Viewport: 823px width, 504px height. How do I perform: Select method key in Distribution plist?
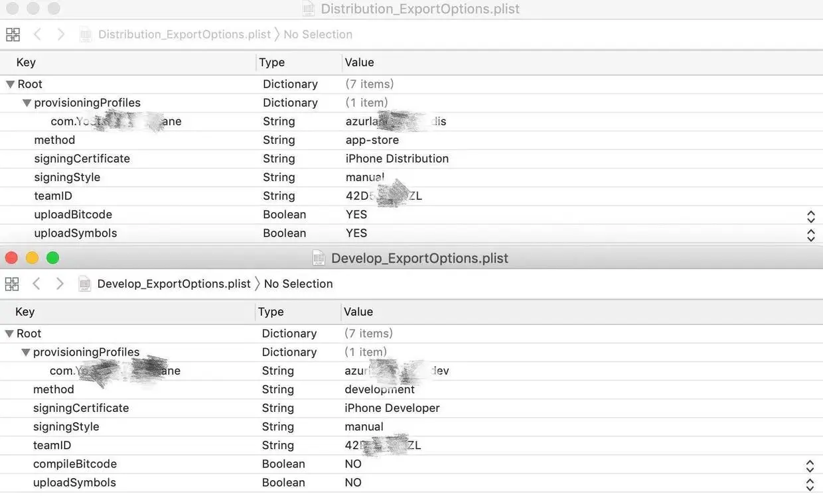(54, 140)
